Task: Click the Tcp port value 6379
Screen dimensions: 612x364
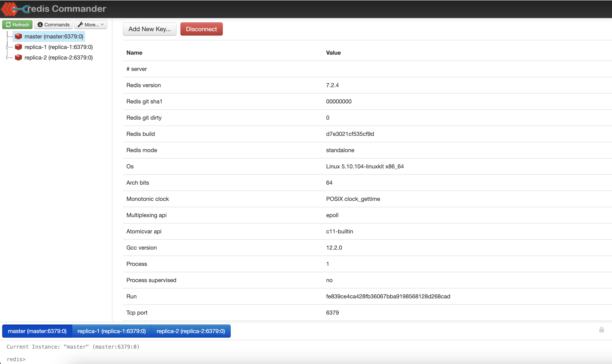Action: click(333, 312)
